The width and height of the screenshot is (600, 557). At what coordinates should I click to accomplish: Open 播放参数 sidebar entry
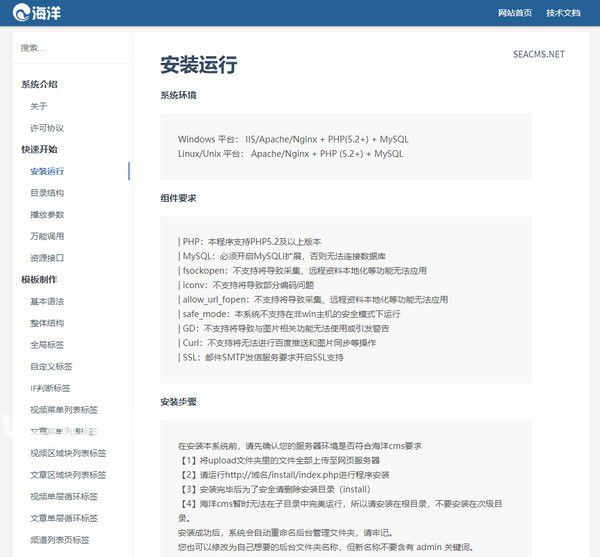(47, 215)
